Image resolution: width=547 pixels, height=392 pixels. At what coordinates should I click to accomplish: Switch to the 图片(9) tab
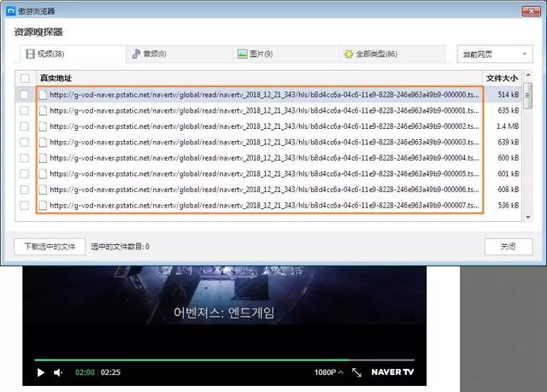(285, 54)
